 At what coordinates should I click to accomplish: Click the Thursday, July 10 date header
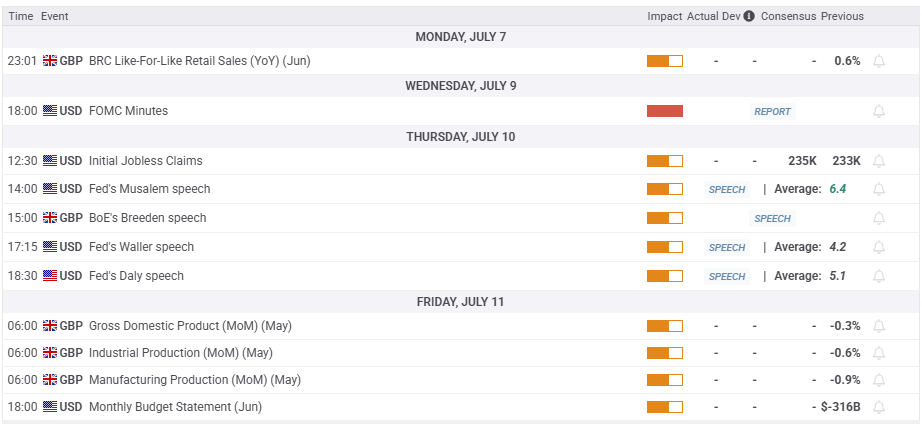click(461, 136)
